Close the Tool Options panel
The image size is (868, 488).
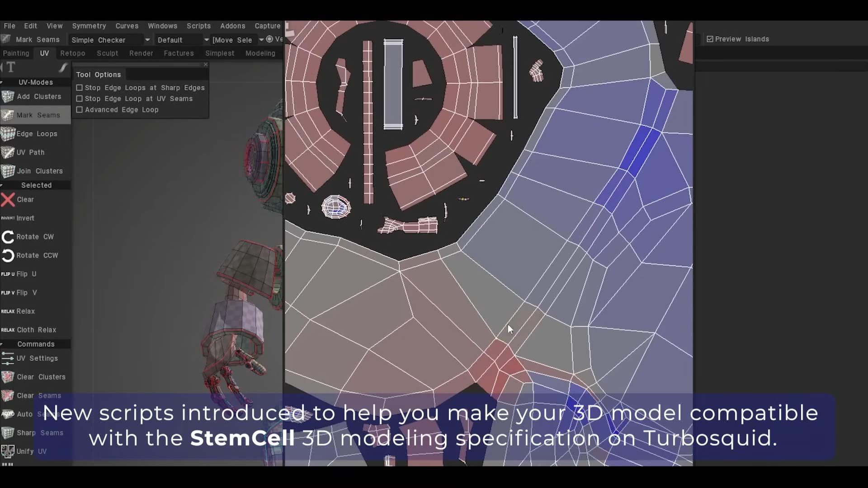pos(206,65)
